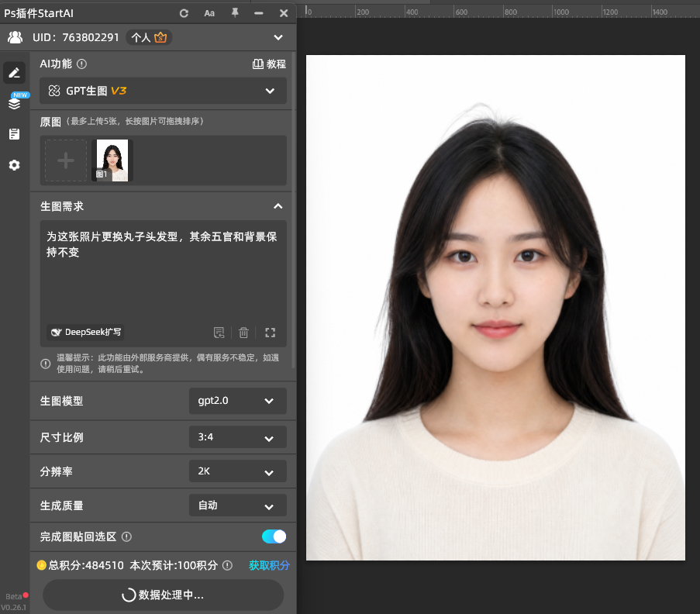Click the Beta label with red dot
This screenshot has height=614, width=700.
[16, 596]
